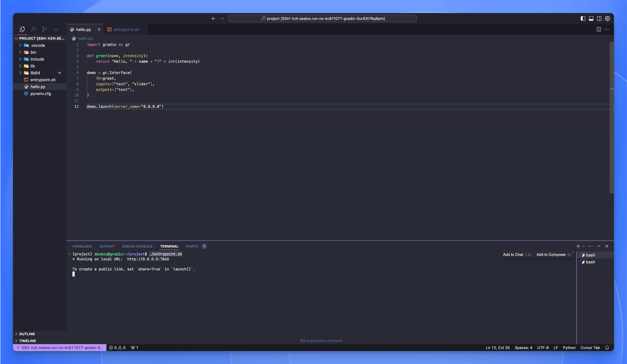The width and height of the screenshot is (627, 364).
Task: Click the Add to Composer button
Action: coord(554,254)
